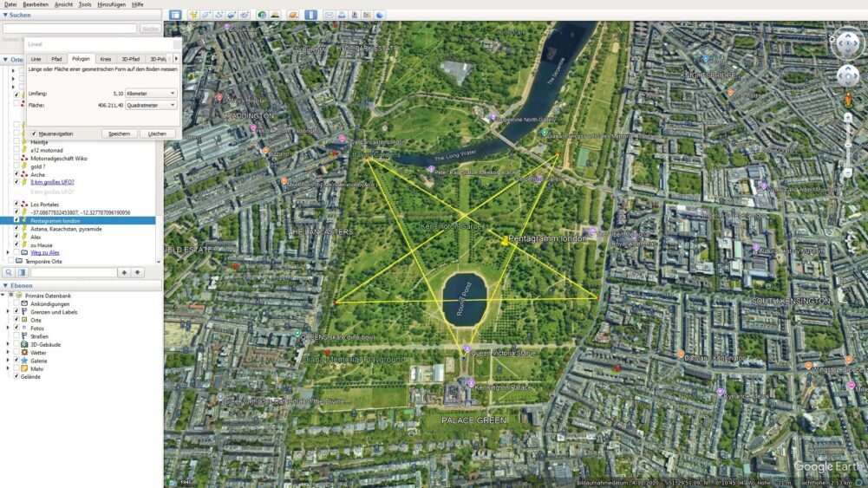The height and width of the screenshot is (488, 868).
Task: Collapse the Primäre Datenbank tree node
Action: pos(3,296)
